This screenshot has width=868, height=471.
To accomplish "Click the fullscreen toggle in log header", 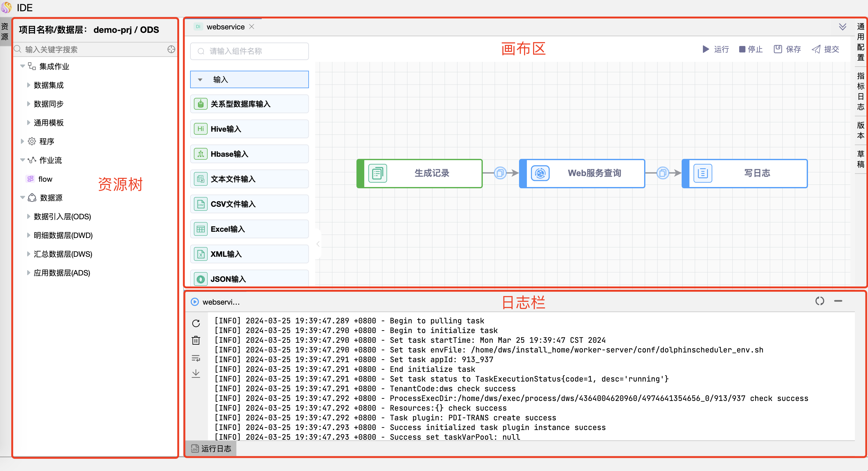I will click(820, 301).
